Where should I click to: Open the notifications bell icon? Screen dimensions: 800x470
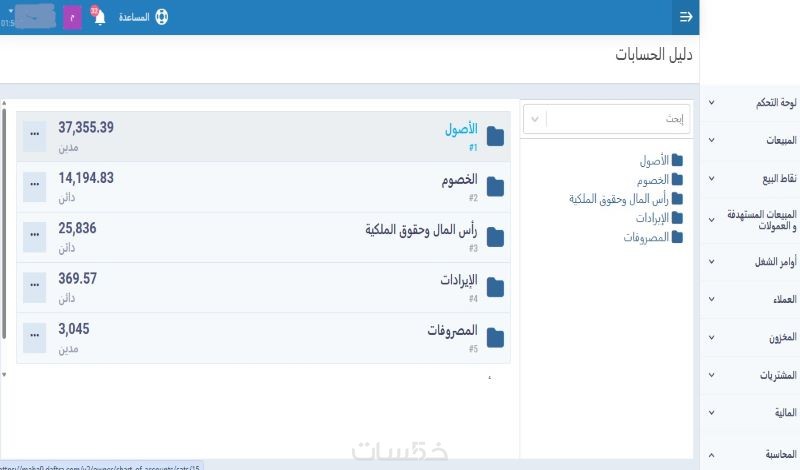99,17
